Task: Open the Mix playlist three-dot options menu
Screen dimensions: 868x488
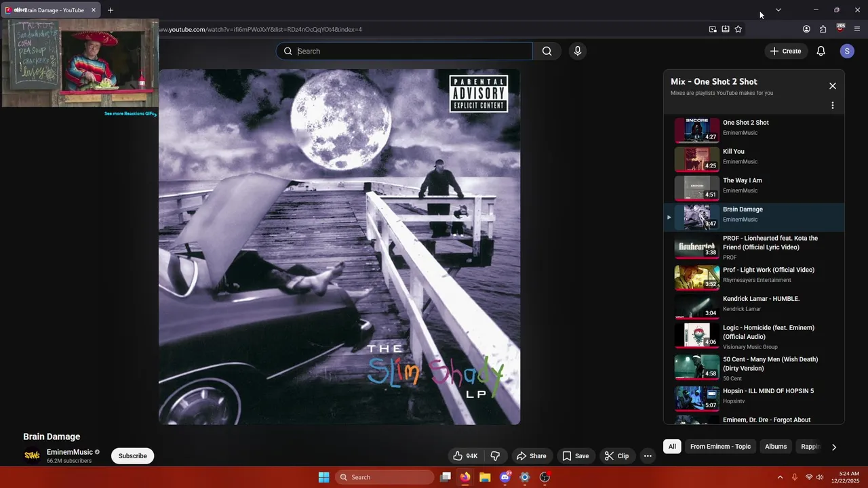Action: pos(833,106)
